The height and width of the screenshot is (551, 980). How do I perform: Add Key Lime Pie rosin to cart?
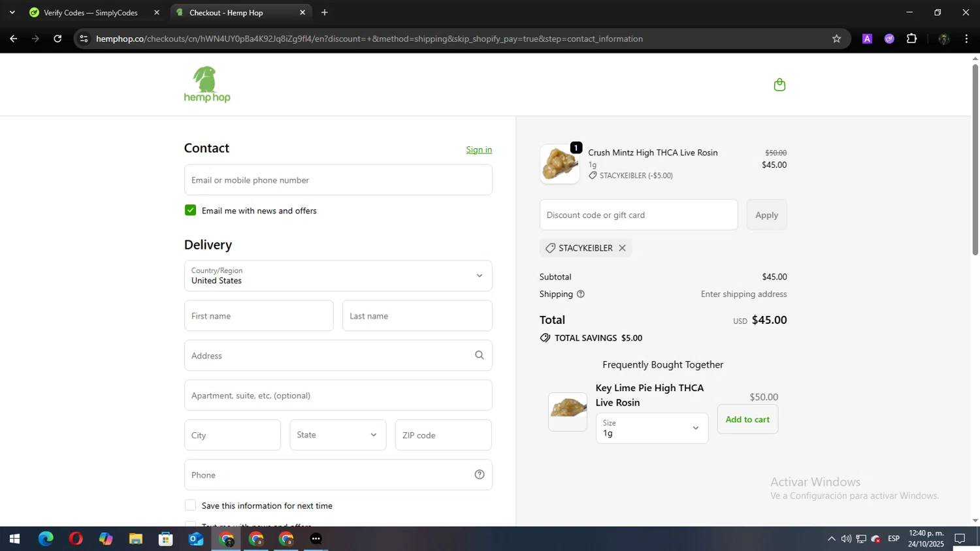pyautogui.click(x=747, y=419)
